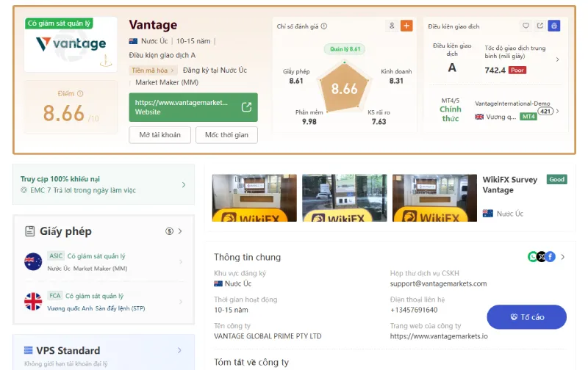Expand the Thông tin chung social chevron
Image resolution: width=588 pixels, height=370 pixels.
pos(563,257)
